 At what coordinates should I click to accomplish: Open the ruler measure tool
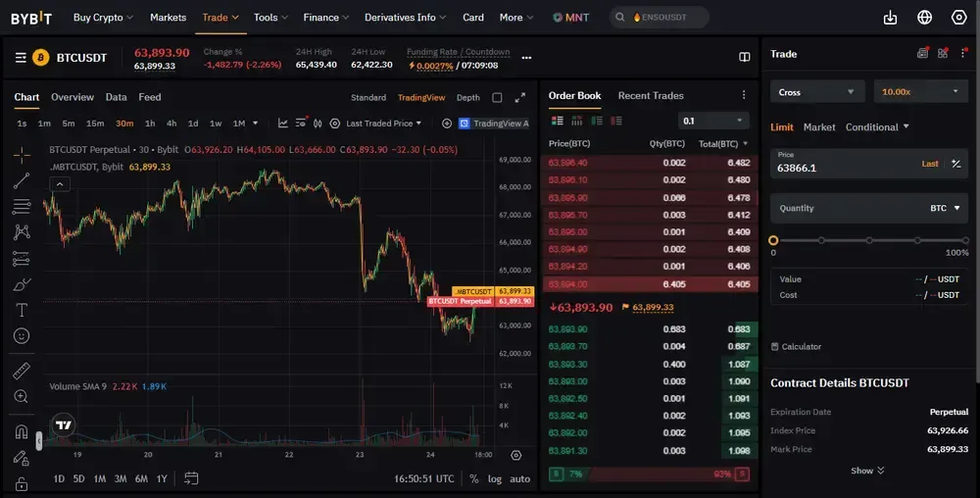click(x=22, y=371)
